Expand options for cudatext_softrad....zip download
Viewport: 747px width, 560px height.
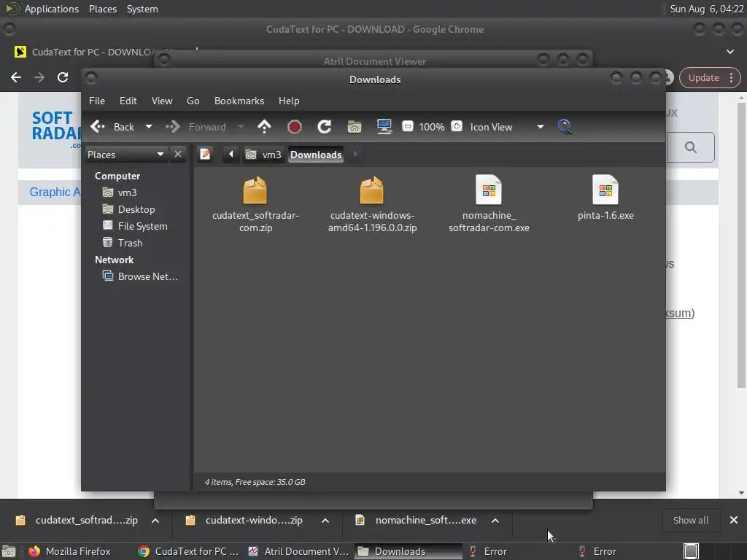pos(155,521)
